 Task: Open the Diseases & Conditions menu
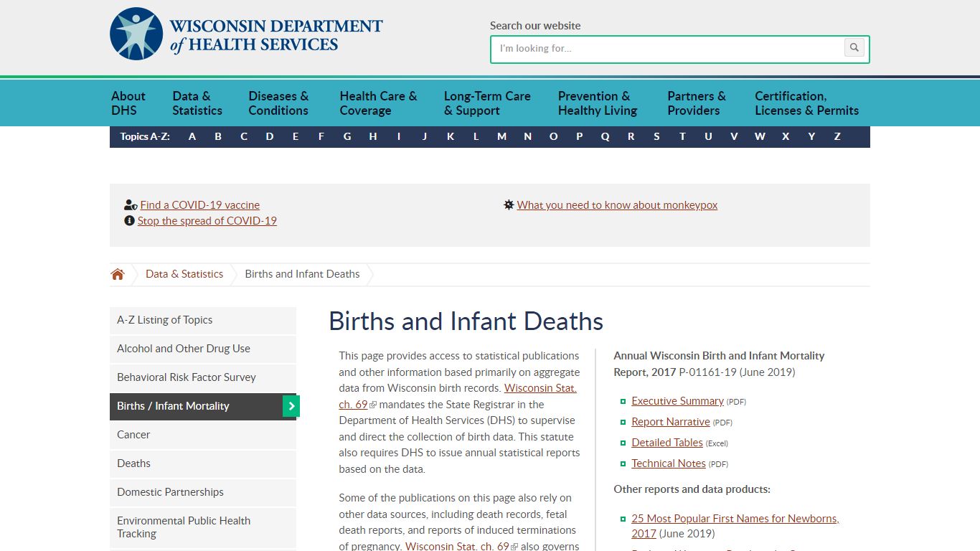278,103
